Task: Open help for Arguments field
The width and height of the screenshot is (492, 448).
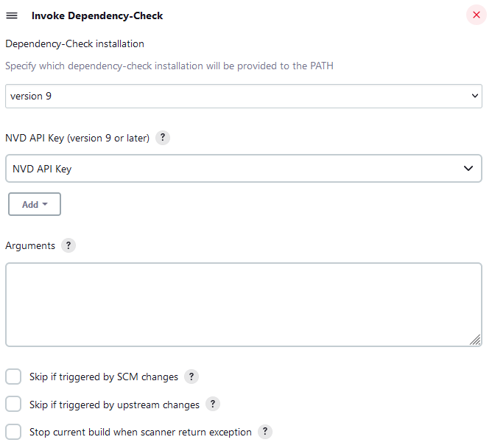Action: coord(68,245)
